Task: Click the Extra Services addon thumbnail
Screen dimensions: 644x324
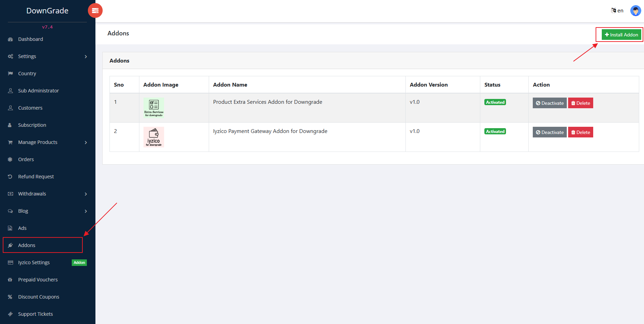Action: click(x=154, y=108)
